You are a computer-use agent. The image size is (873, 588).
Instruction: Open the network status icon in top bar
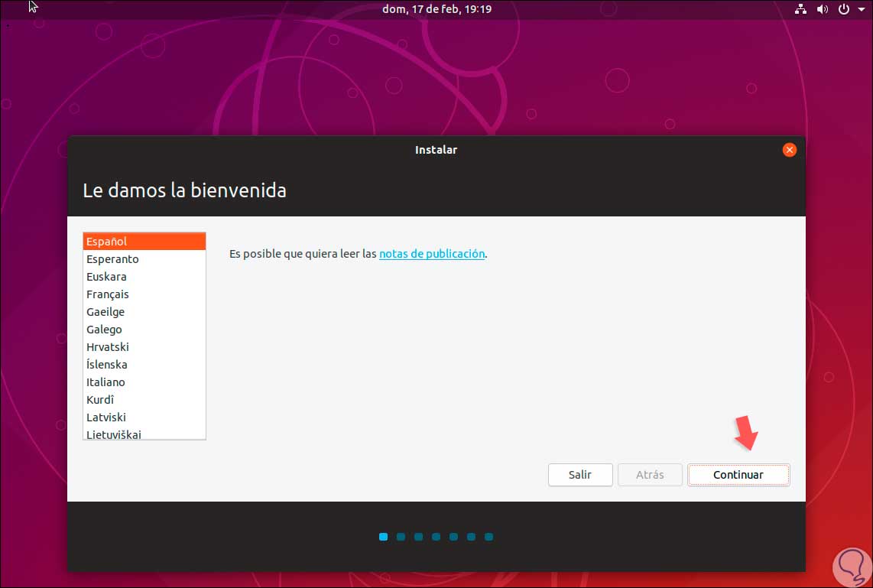[800, 9]
